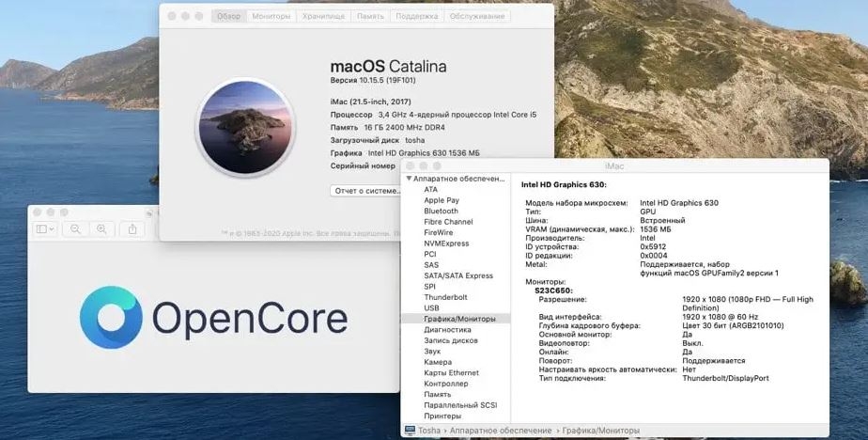Screen dimensions: 868x440
Task: Select NVMExpress in the sidebar
Action: pyautogui.click(x=446, y=244)
